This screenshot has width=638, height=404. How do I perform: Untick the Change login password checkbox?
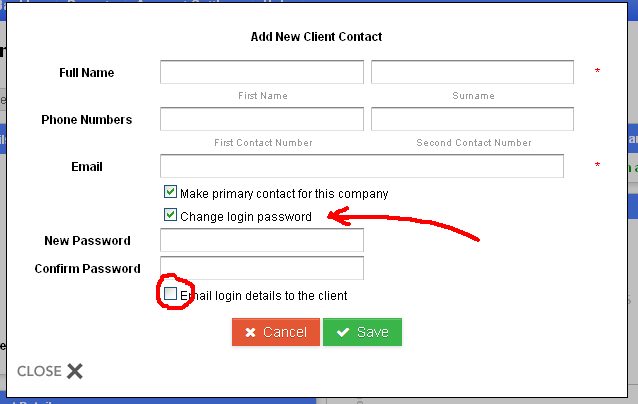(170, 215)
